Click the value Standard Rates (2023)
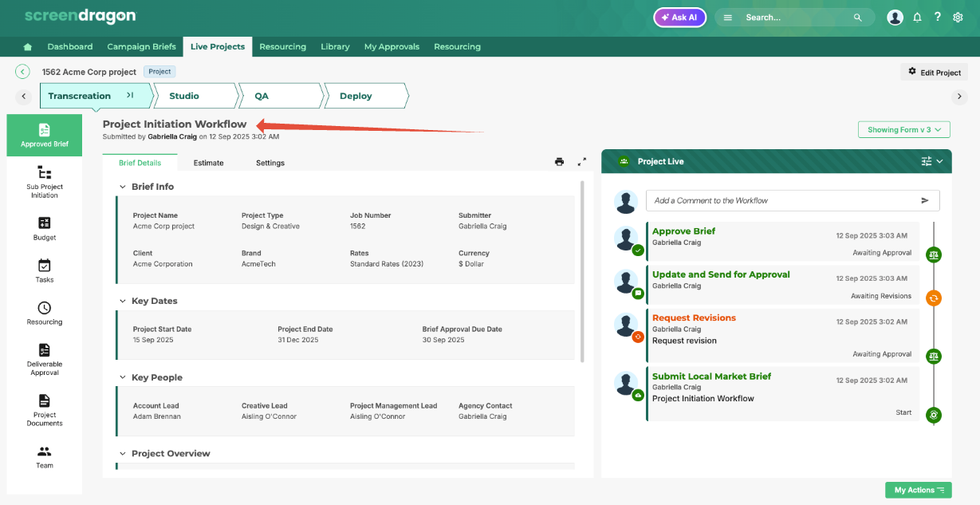 [x=387, y=264]
